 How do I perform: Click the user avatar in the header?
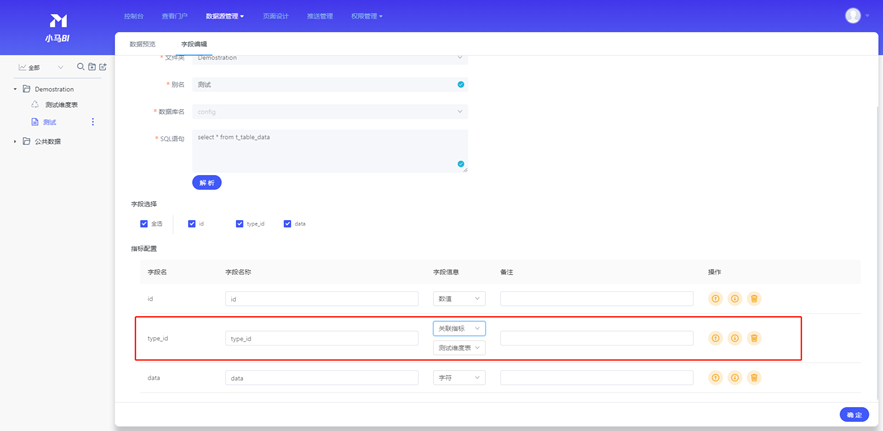(853, 15)
